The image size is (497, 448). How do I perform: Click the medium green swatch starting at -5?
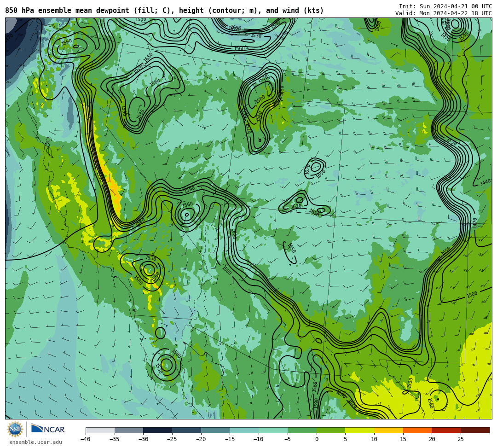pyautogui.click(x=302, y=430)
